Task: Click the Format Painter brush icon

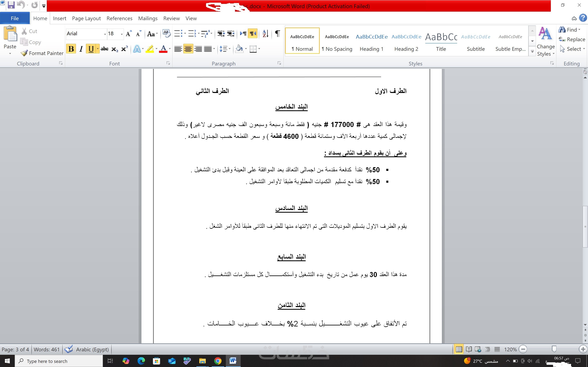Action: 24,53
